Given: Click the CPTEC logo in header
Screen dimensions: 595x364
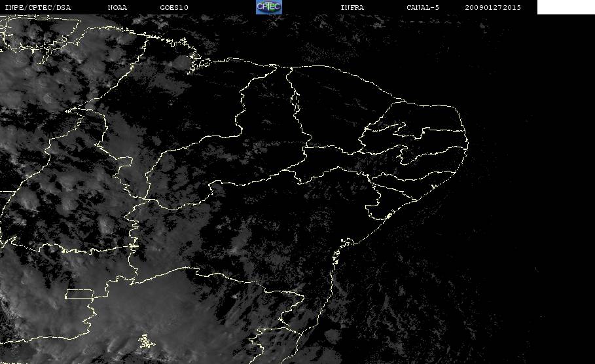Looking at the screenshot, I should [268, 7].
